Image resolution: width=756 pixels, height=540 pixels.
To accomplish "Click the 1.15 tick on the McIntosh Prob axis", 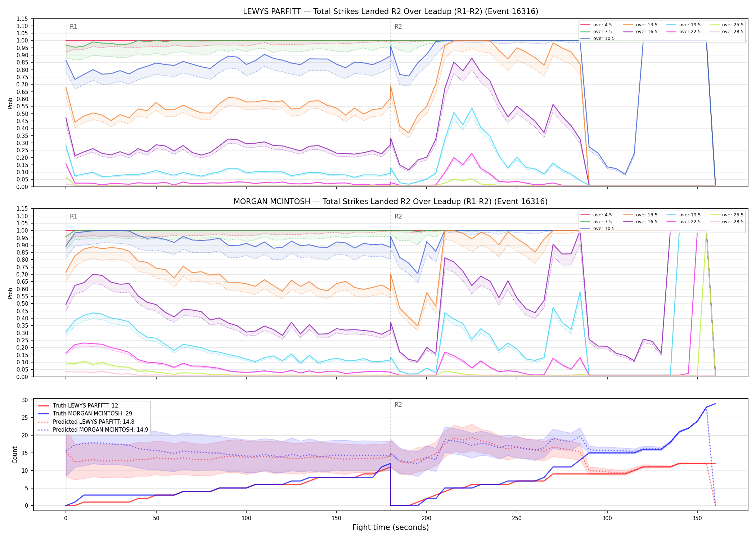I will tap(22, 209).
